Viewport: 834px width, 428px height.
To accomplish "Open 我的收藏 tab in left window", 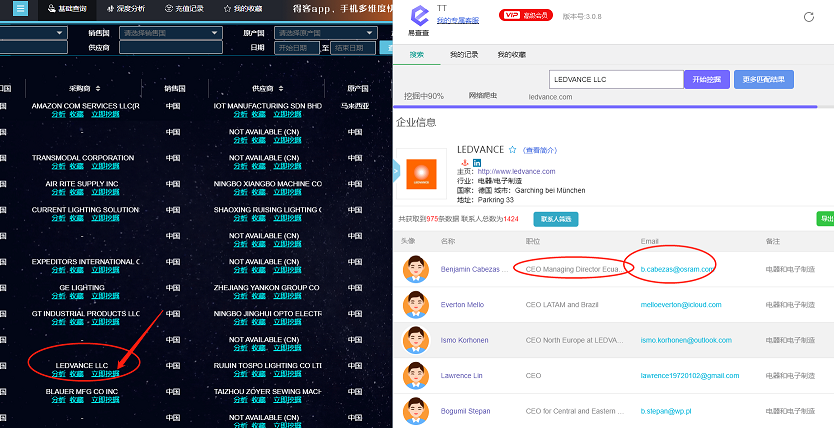I will pyautogui.click(x=243, y=9).
